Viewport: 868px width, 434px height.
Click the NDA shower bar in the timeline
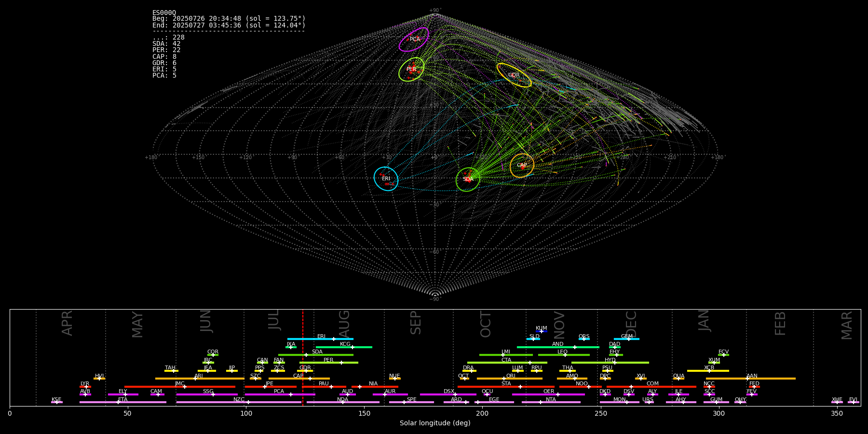[343, 402]
